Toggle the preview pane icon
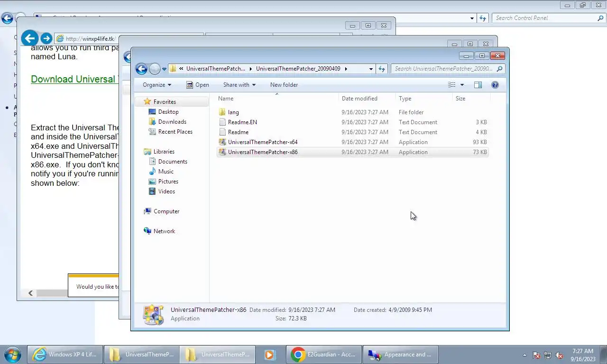The width and height of the screenshot is (607, 364). [x=478, y=85]
